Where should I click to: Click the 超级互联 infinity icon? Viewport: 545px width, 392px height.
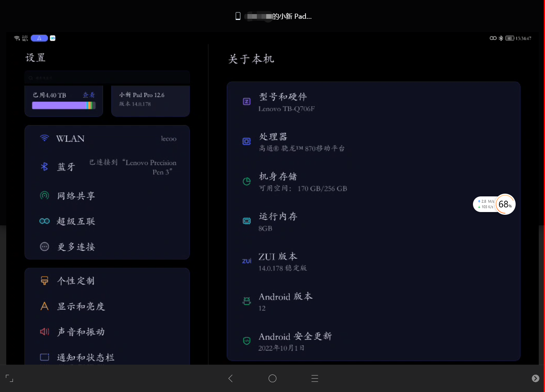[x=45, y=221]
